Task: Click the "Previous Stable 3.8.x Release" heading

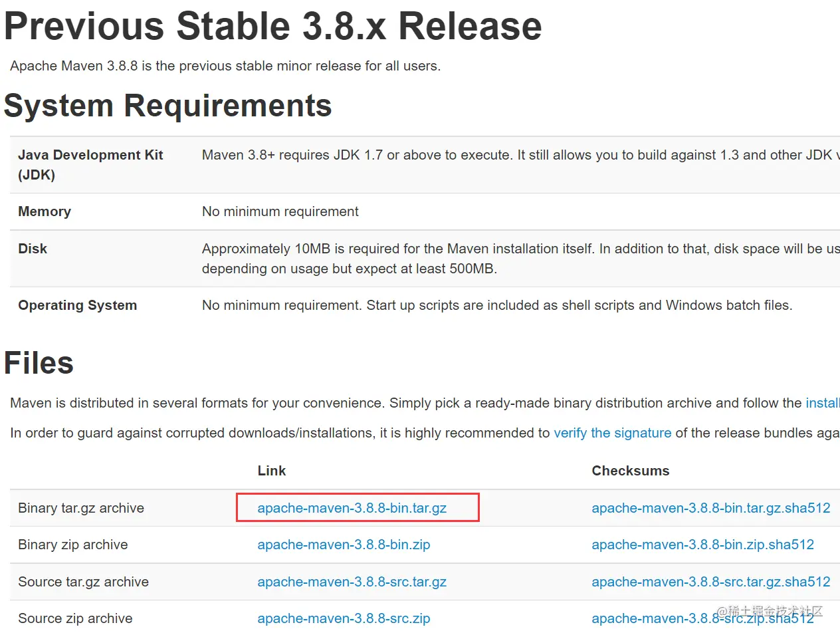Action: [x=273, y=26]
